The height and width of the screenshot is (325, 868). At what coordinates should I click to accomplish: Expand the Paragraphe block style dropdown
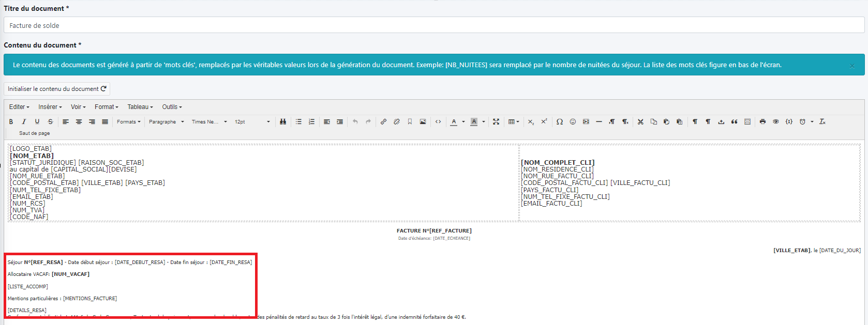pyautogui.click(x=166, y=122)
